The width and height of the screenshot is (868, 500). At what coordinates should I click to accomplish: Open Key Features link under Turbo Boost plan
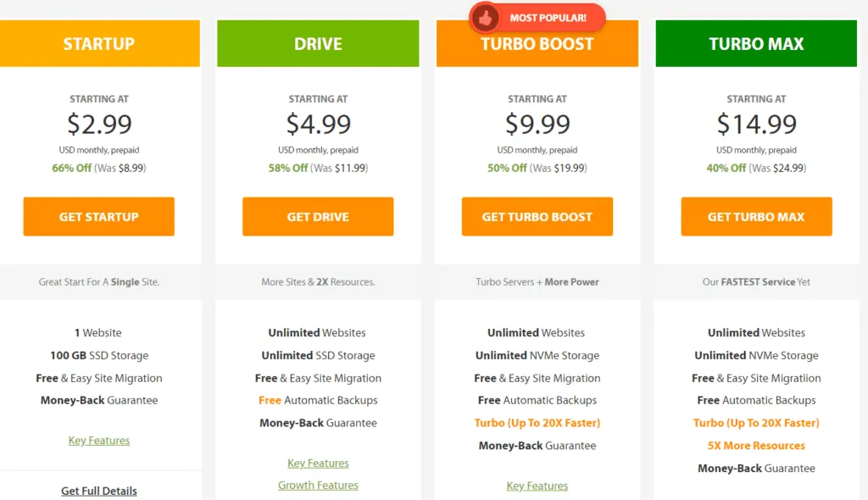(x=537, y=486)
